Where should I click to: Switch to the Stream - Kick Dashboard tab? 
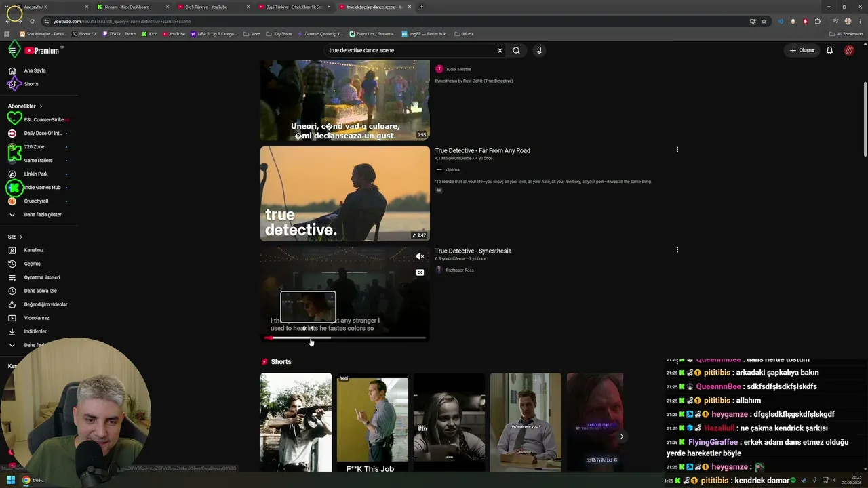[132, 7]
